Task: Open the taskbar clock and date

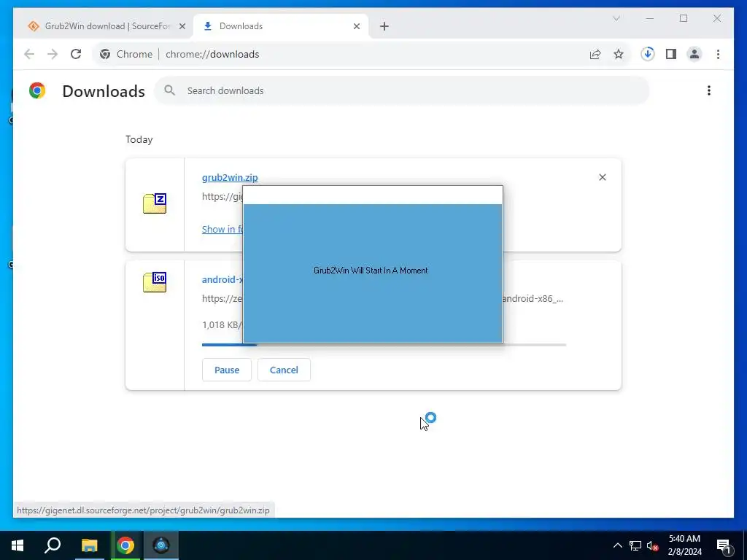Action: coord(684,545)
